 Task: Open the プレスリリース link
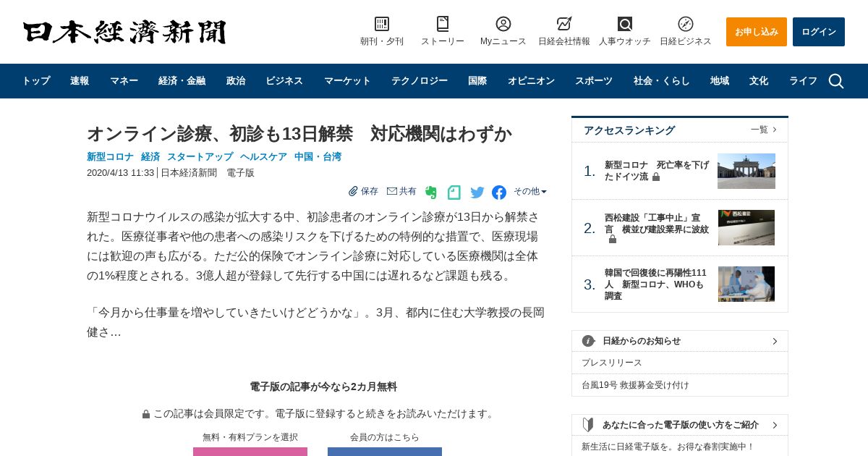[612, 363]
